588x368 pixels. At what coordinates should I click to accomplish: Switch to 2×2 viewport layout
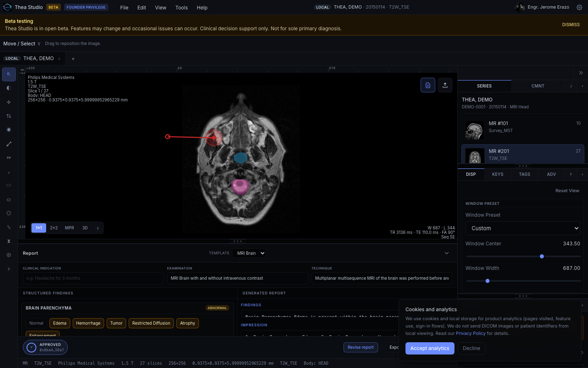pos(54,228)
